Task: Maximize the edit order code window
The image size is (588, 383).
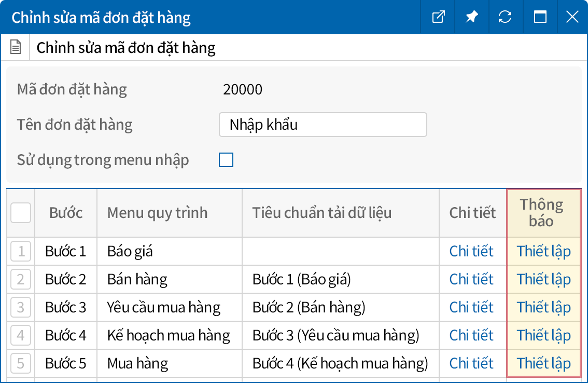Action: 540,17
